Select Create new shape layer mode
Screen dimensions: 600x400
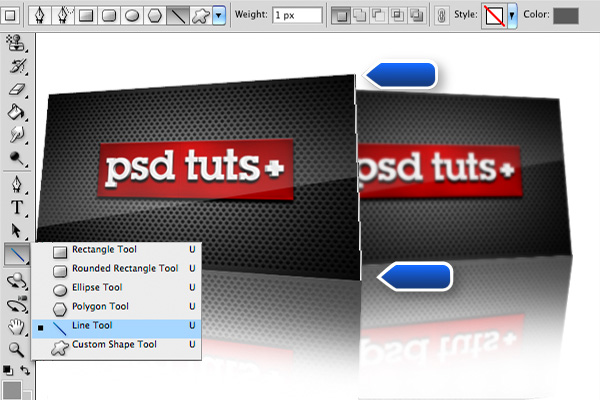click(x=341, y=16)
